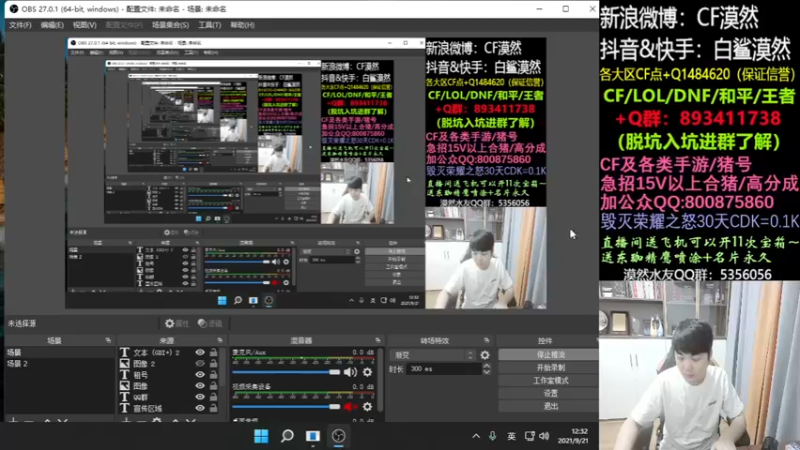
Task: Open source 属性 gear in the source toolbar
Action: pos(177,323)
